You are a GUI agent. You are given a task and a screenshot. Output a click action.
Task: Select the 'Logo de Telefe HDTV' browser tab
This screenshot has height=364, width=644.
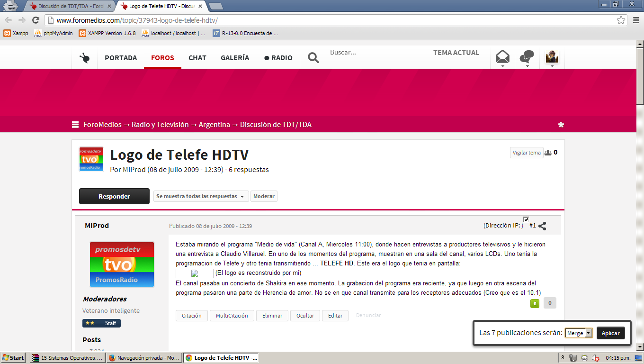(161, 7)
